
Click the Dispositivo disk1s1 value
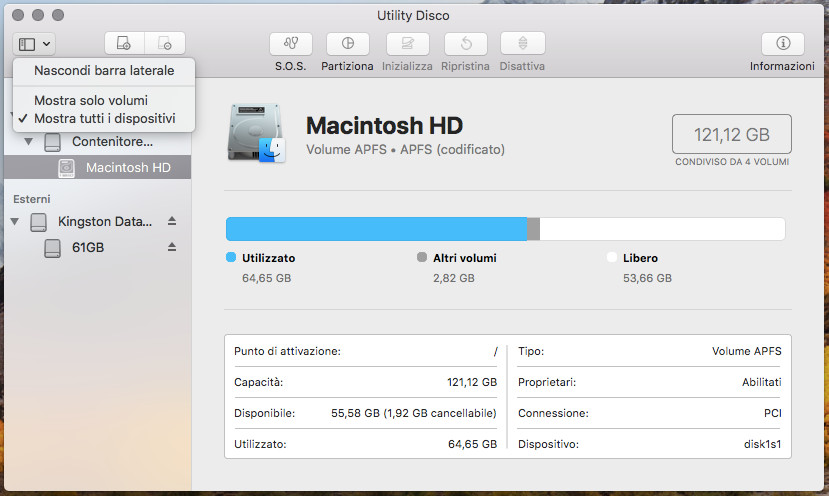[762, 444]
